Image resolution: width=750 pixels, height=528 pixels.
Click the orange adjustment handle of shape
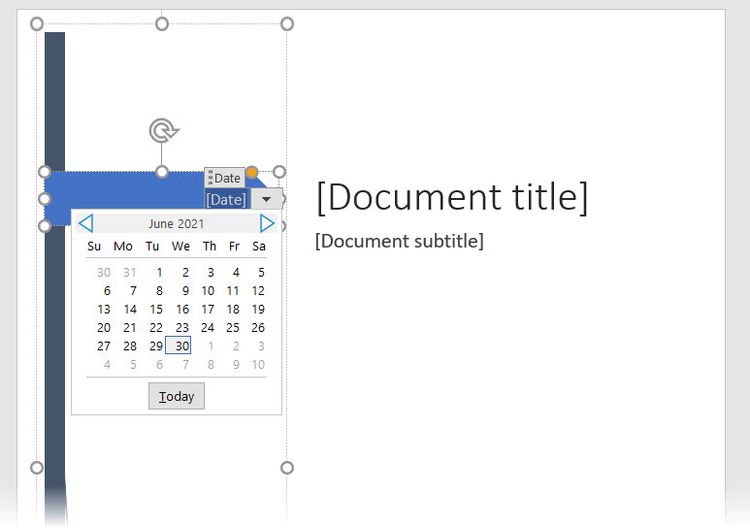coord(252,172)
